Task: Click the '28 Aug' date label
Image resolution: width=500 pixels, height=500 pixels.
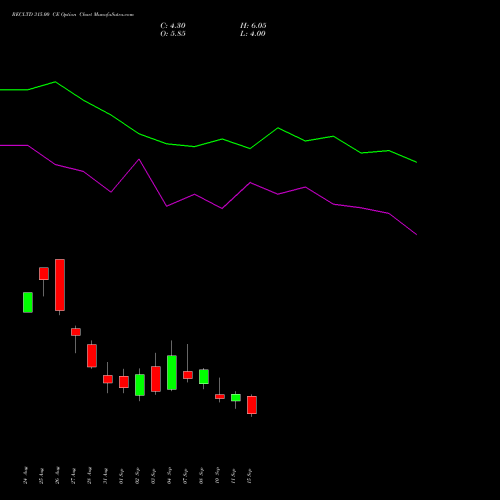Action: coord(90,475)
